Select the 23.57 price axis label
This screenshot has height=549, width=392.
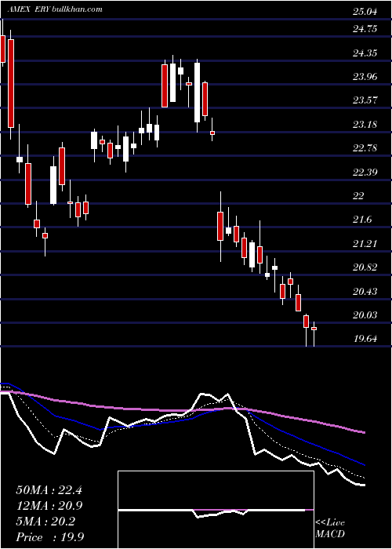coord(365,100)
